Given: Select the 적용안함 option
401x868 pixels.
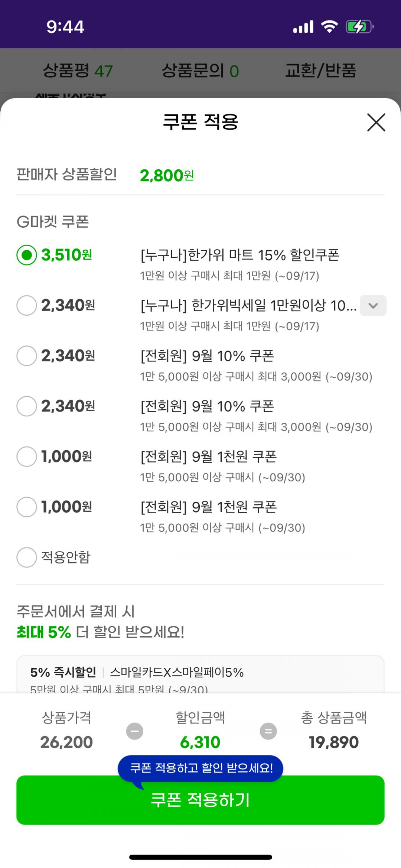Looking at the screenshot, I should [x=27, y=557].
